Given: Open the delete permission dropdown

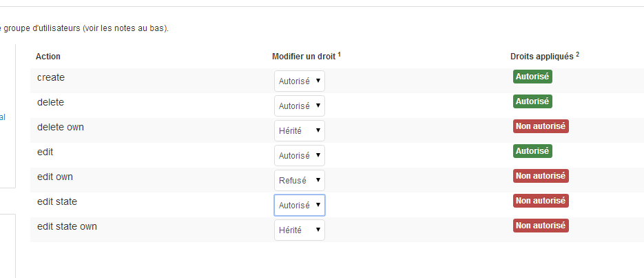Looking at the screenshot, I should tap(300, 106).
